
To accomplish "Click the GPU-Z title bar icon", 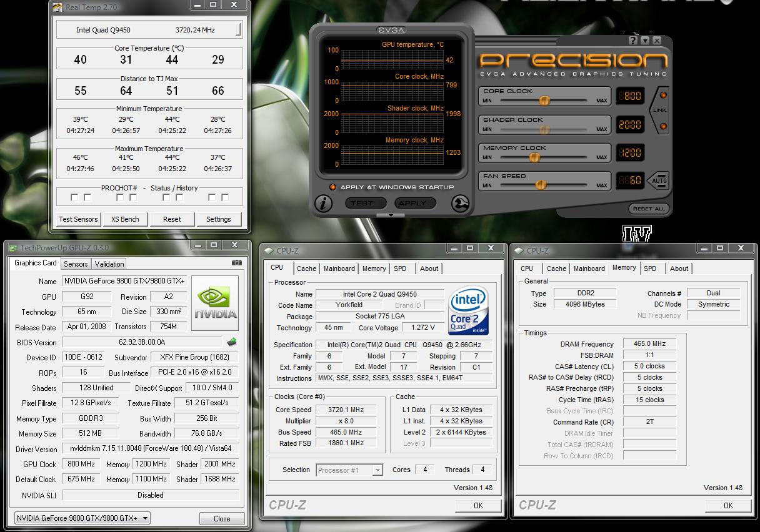I will pos(12,248).
